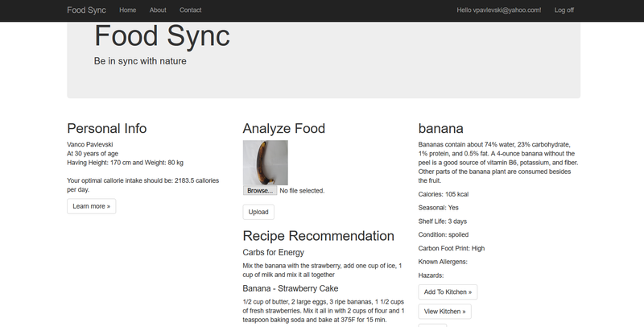This screenshot has width=644, height=327.
Task: Select the Personal Info heading
Action: tap(107, 128)
